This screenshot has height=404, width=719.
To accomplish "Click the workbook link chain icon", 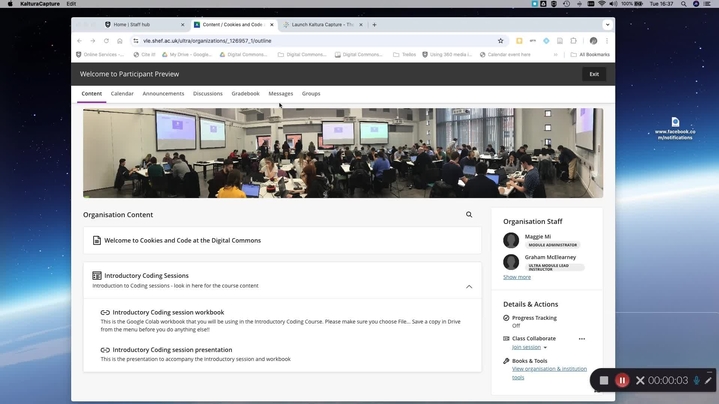I will tap(105, 313).
